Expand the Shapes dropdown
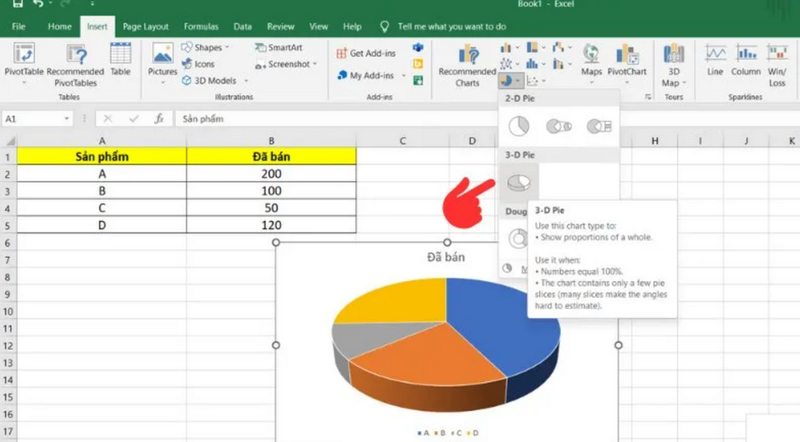This screenshot has height=442, width=800. 227,47
